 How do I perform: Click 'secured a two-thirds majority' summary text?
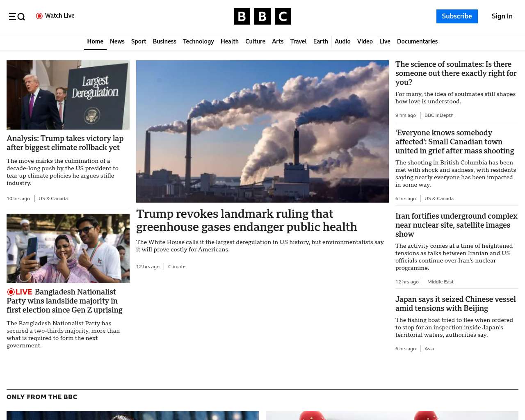tap(63, 334)
